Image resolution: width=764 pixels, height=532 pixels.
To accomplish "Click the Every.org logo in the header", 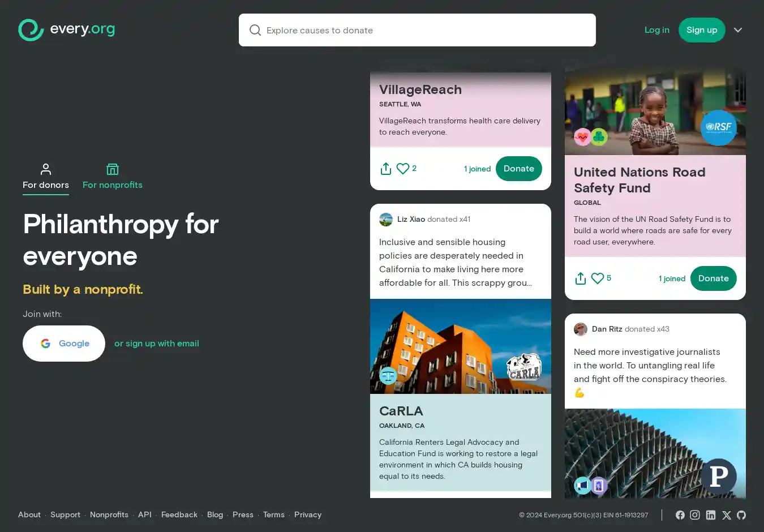I will (66, 29).
